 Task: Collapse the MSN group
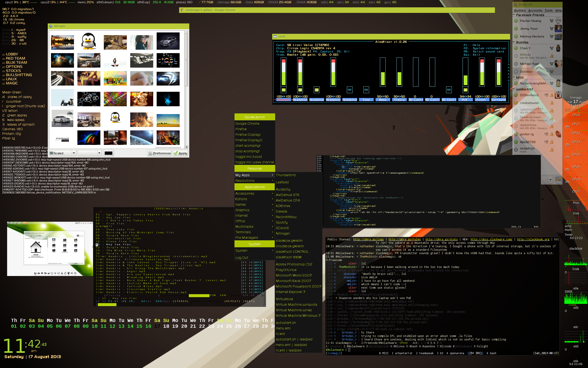(514, 78)
